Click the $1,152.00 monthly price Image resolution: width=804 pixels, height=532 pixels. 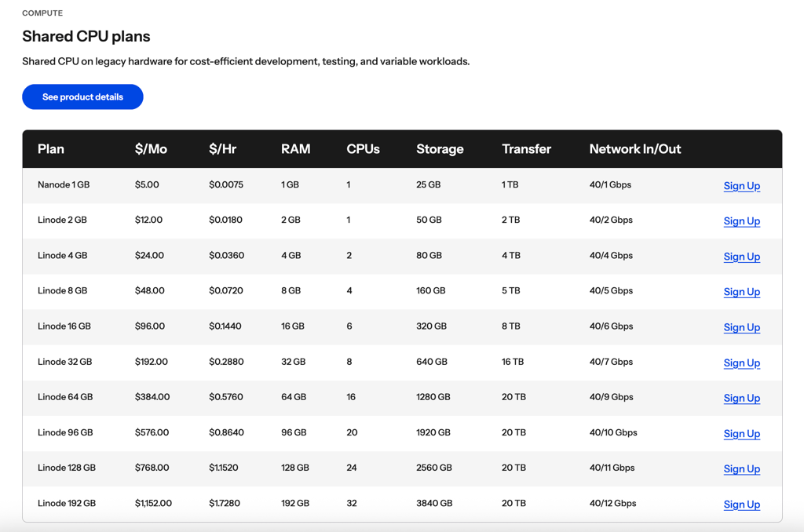[x=153, y=503]
